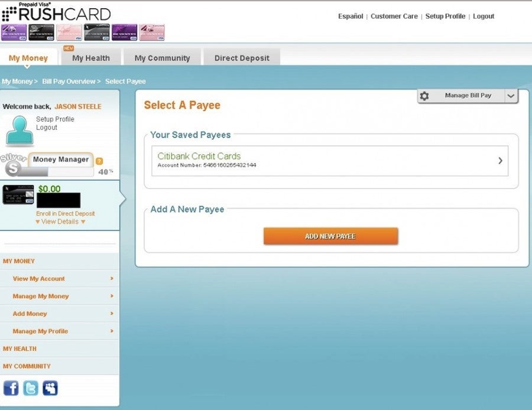Click the Facebook icon in sidebar
Screen dimensions: 532x410
[x=11, y=388]
